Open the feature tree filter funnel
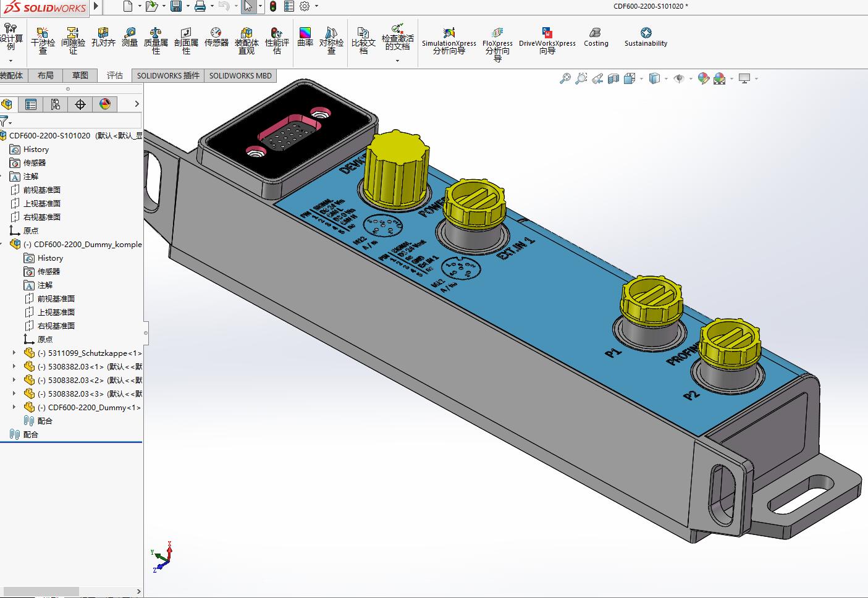 pos(5,121)
